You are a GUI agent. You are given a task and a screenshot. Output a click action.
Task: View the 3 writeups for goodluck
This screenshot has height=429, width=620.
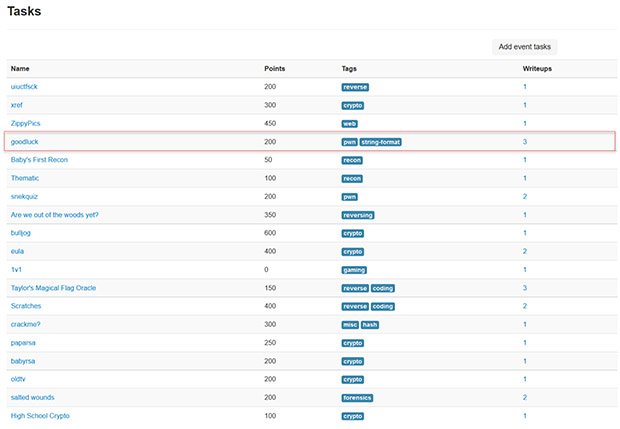click(525, 142)
